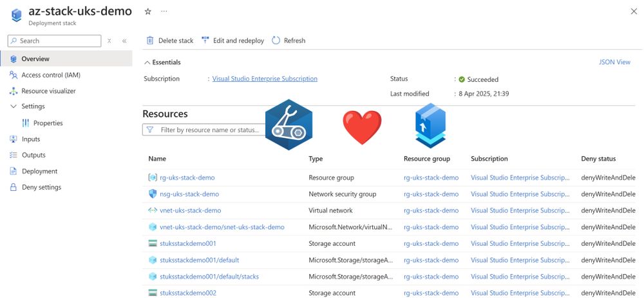
Task: Open the Inputs page
Action: tap(31, 139)
